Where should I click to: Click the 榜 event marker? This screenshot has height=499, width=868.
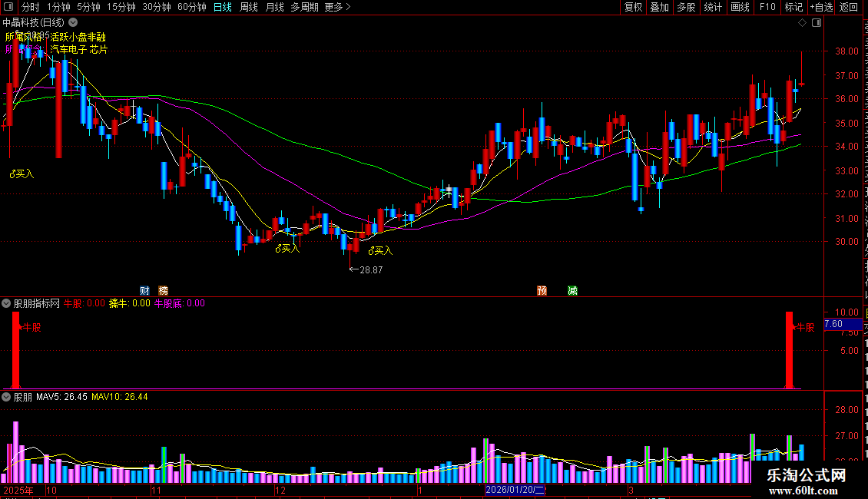163,290
